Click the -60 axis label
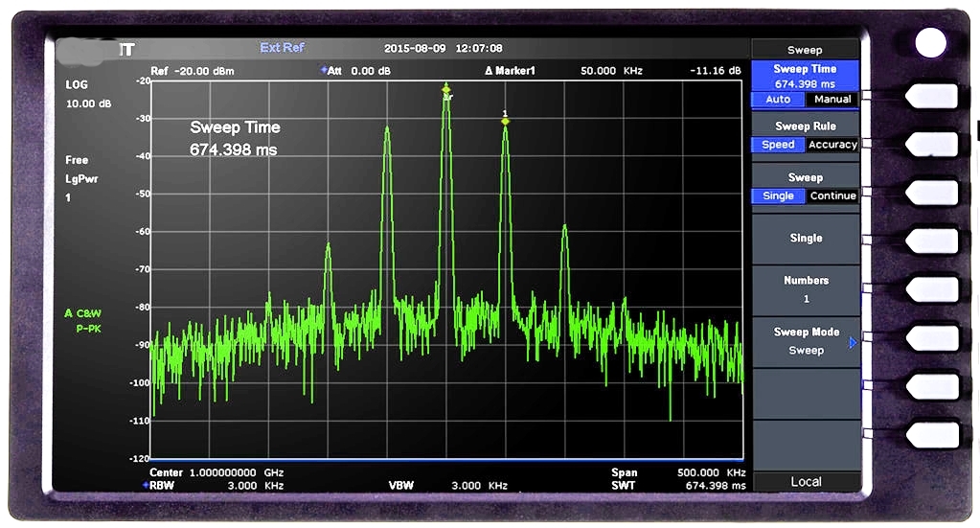980x528 pixels. tap(143, 231)
